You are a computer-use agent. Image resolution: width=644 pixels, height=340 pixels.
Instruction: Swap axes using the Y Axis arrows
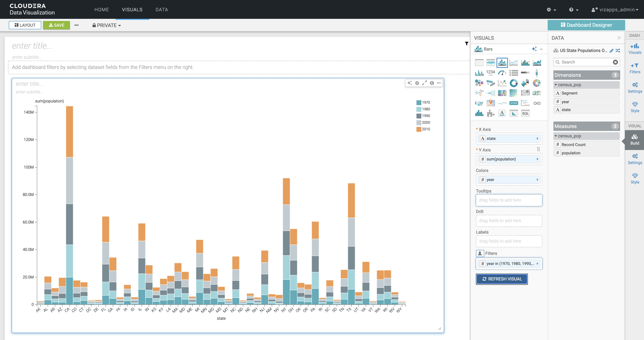pos(538,149)
